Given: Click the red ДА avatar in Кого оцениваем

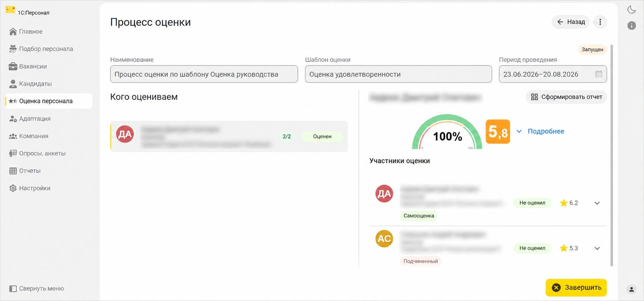Looking at the screenshot, I should 125,134.
